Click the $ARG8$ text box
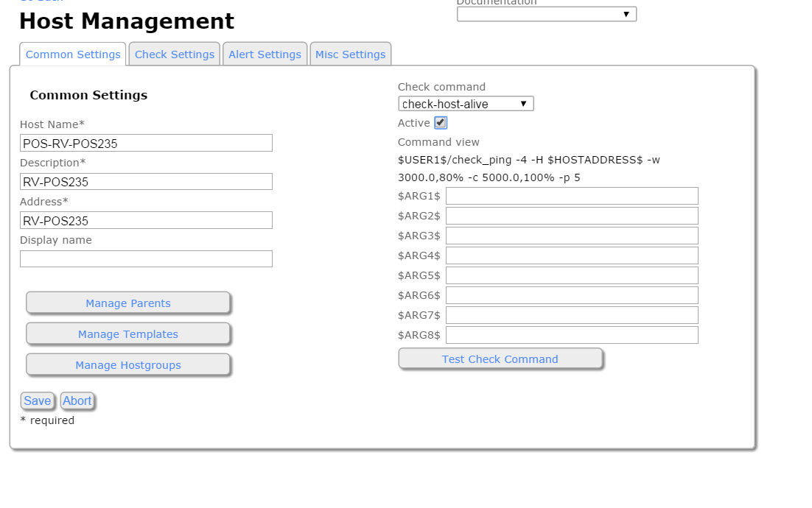Image resolution: width=812 pixels, height=508 pixels. pos(572,335)
